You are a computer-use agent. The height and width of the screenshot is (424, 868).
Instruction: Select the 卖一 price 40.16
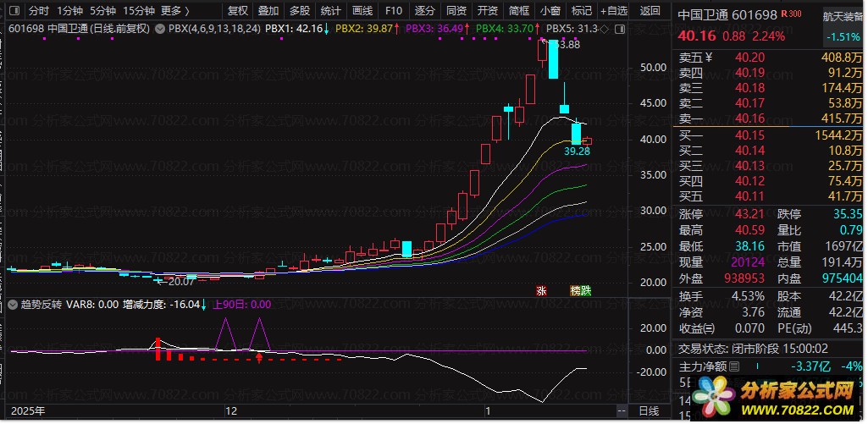(750, 118)
